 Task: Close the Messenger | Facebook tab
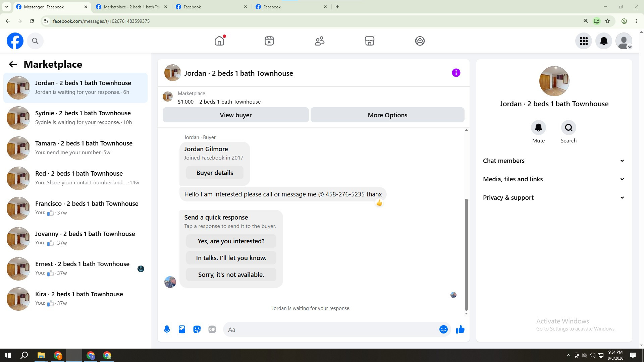tap(86, 7)
